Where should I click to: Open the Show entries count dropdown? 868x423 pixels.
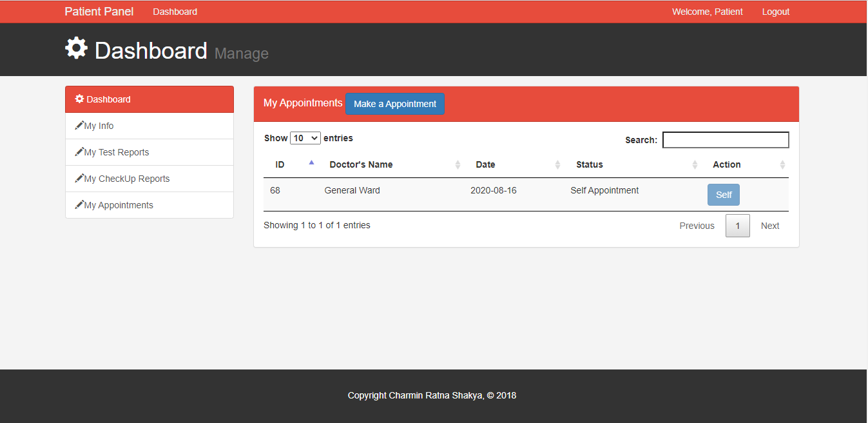point(305,138)
